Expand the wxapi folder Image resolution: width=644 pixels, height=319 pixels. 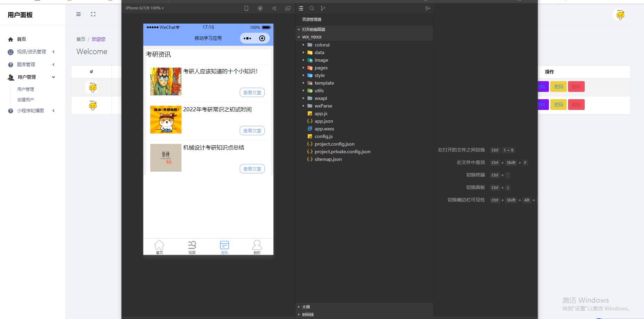[364, 98]
